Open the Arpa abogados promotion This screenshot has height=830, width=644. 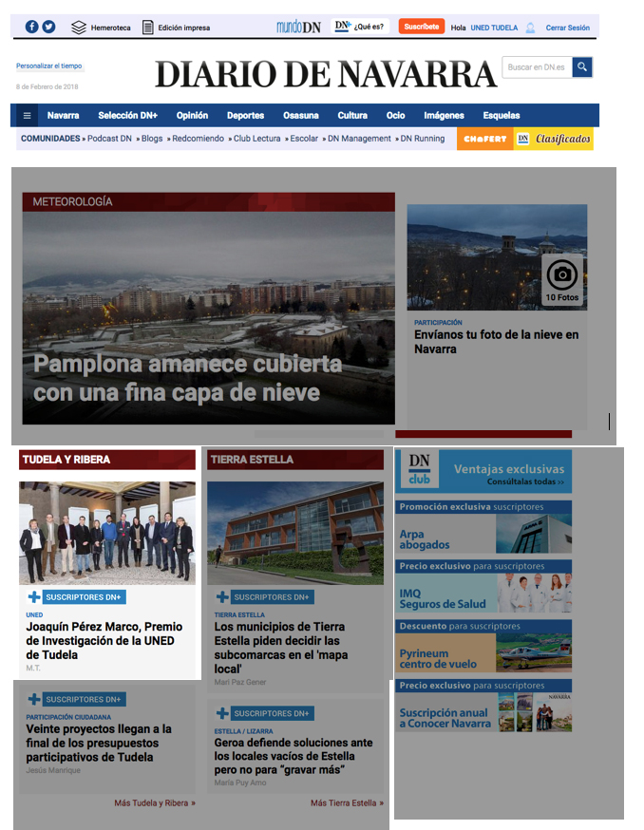(483, 527)
